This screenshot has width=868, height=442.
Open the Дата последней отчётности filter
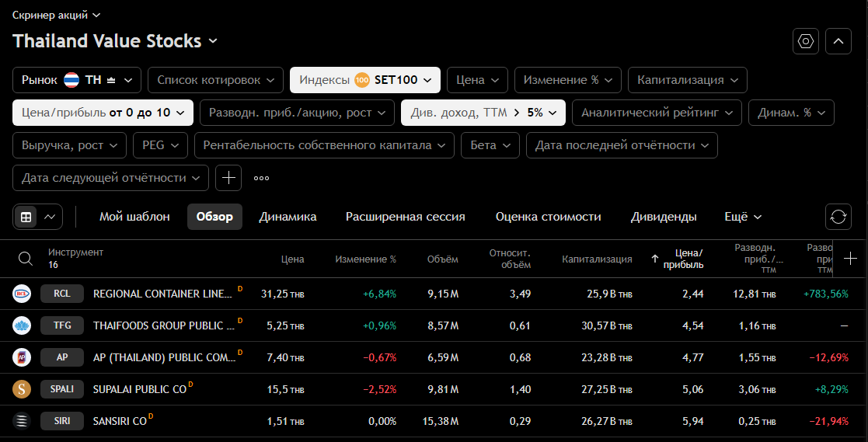point(622,145)
